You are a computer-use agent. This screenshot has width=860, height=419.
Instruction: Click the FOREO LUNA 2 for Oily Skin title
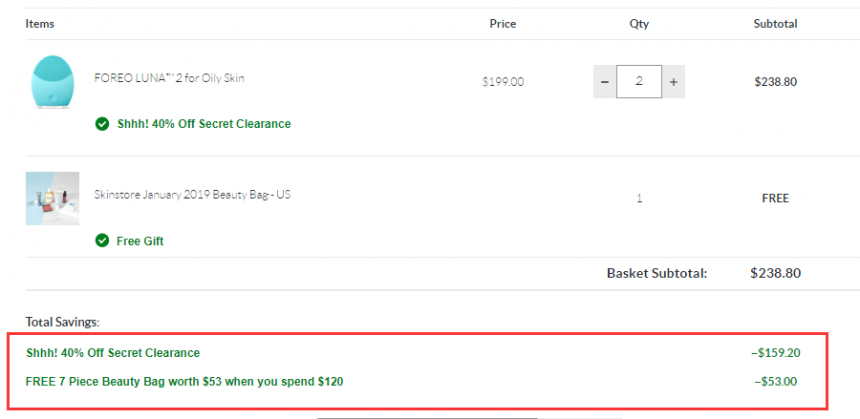169,78
